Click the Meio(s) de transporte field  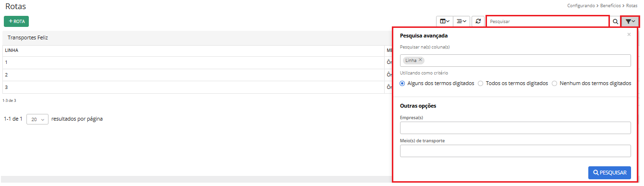[515, 151]
